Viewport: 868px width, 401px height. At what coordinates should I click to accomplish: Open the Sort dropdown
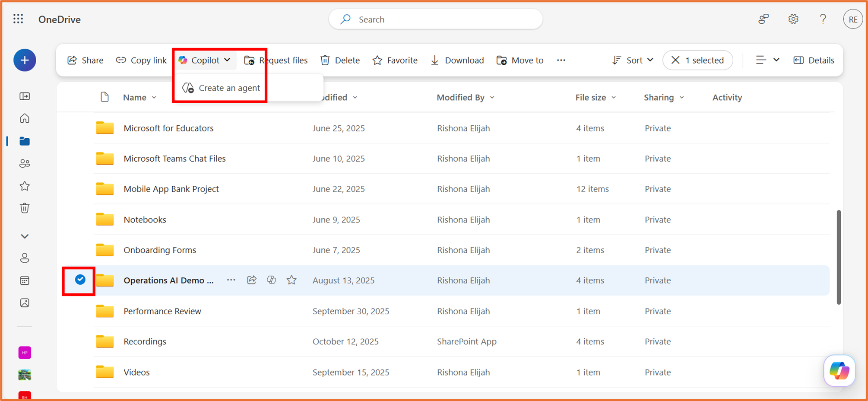click(633, 60)
